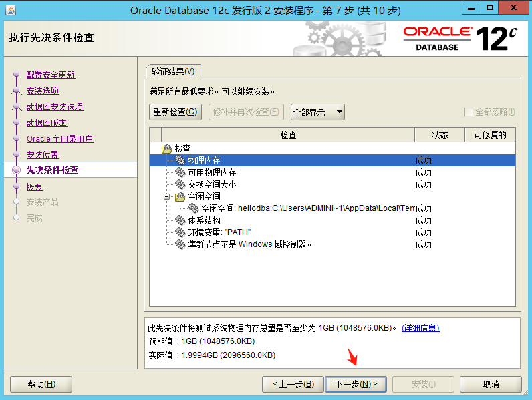Click the 实际值 1.9994GB text
The image size is (532, 400).
pyautogui.click(x=212, y=355)
